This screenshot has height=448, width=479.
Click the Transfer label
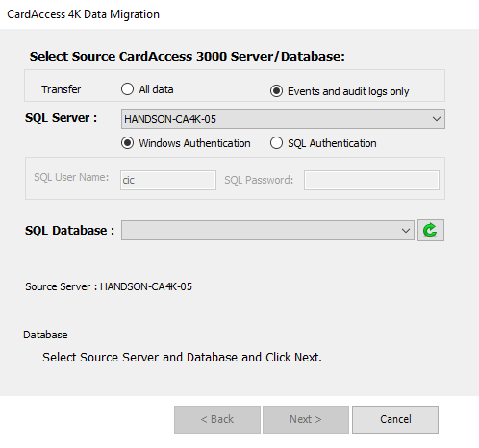click(x=61, y=89)
